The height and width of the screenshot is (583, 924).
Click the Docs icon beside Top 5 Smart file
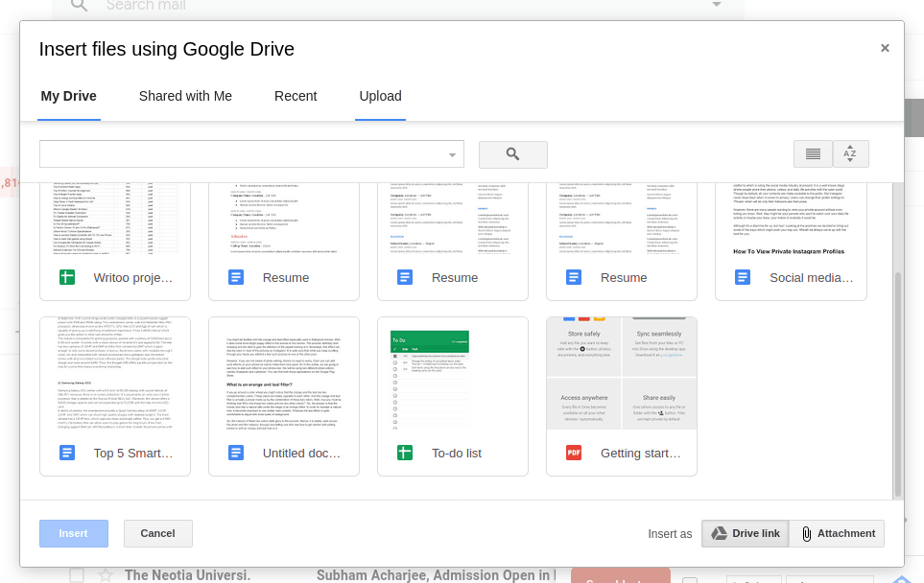(x=67, y=453)
